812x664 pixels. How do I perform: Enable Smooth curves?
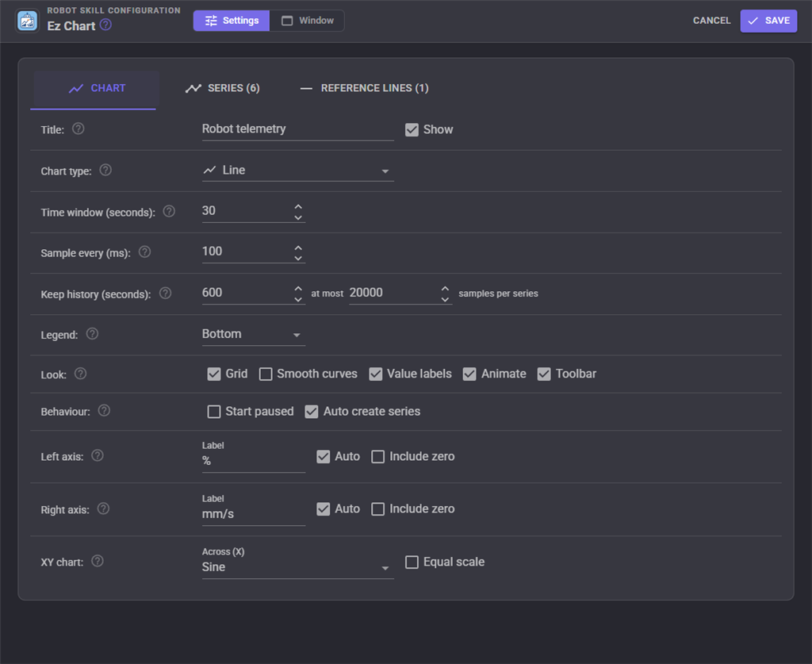click(x=266, y=374)
